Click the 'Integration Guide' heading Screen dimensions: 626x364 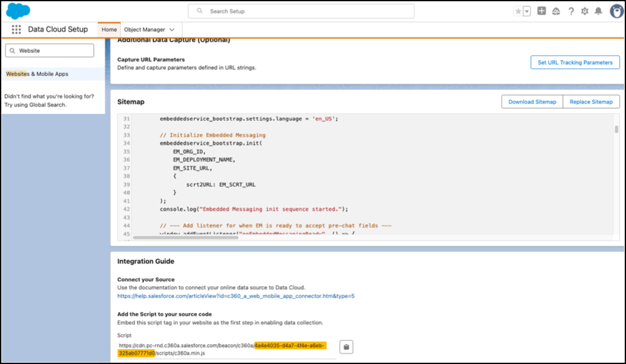146,261
